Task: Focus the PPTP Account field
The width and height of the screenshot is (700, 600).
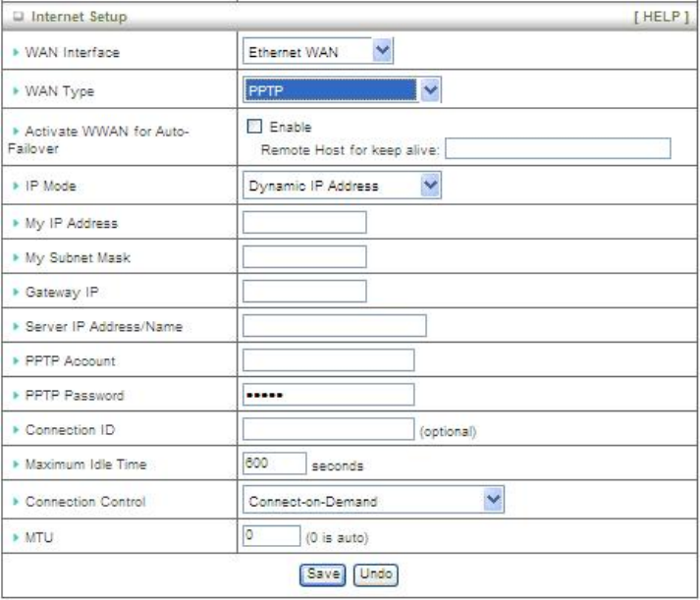Action: [x=328, y=359]
